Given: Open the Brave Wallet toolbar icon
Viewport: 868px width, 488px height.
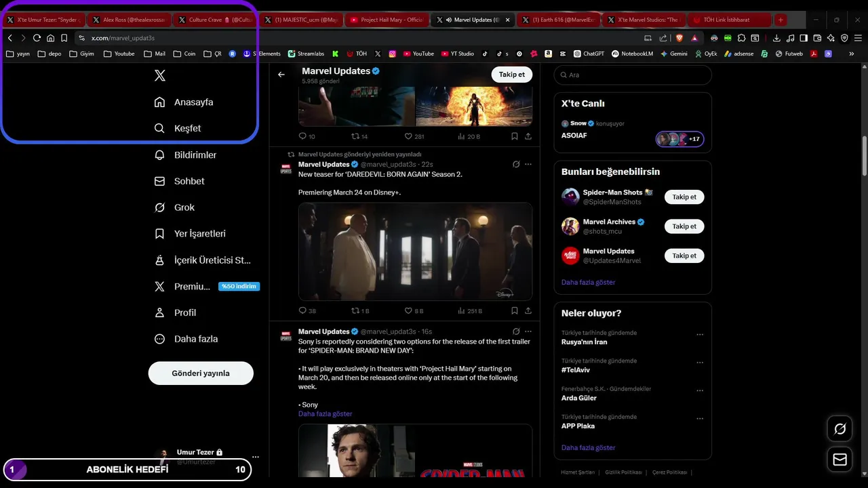Looking at the screenshot, I should [817, 38].
